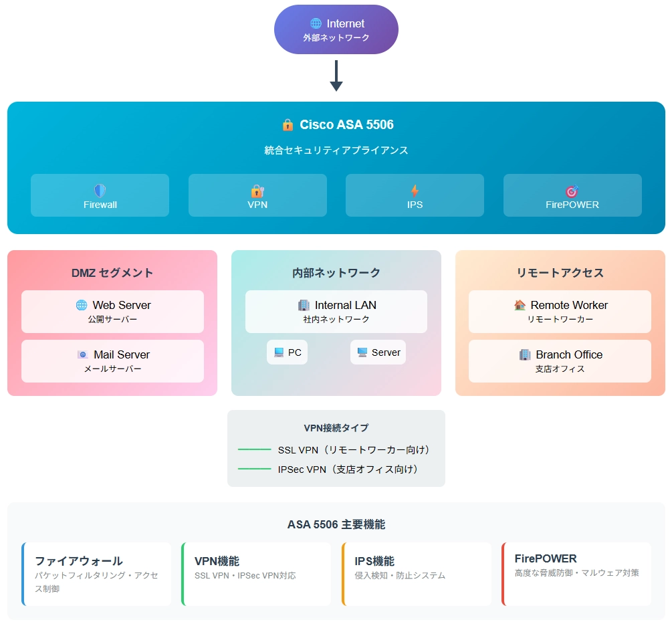Screen dimensions: 672x626
Task: Click the house icon beside Remote Worker
Action: [520, 305]
